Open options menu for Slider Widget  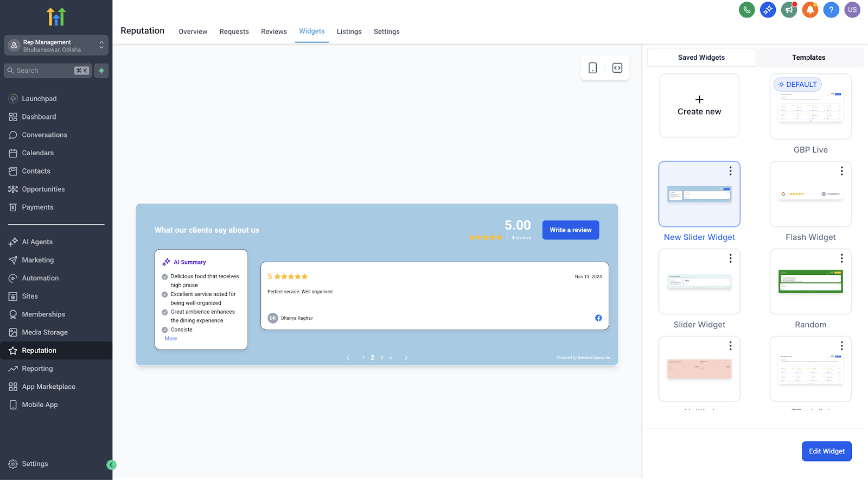tap(730, 258)
